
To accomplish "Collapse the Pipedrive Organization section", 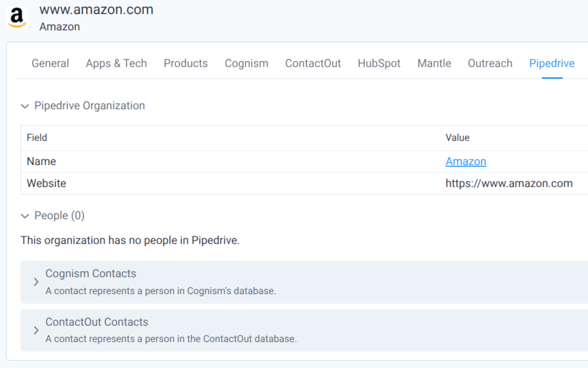I will click(x=25, y=106).
